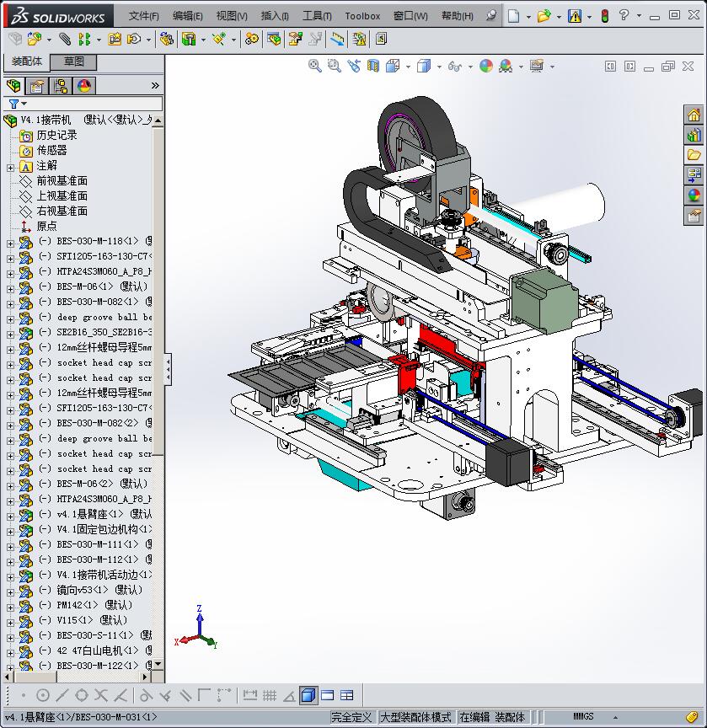Switch to the 草图 tab
707x728 pixels.
[x=73, y=62]
